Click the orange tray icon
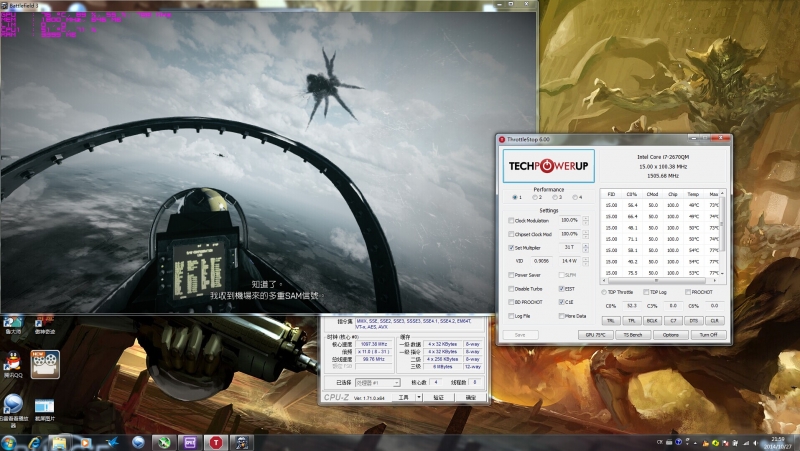 coord(706,443)
